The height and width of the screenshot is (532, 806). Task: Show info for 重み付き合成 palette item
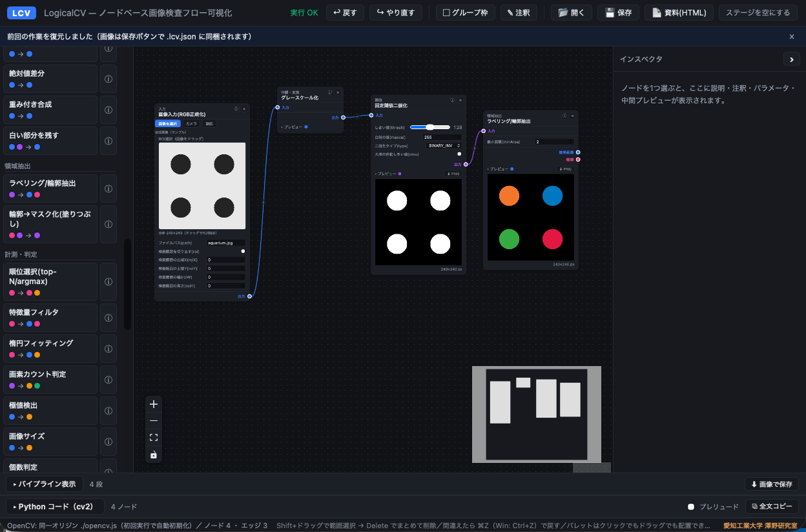(x=108, y=110)
